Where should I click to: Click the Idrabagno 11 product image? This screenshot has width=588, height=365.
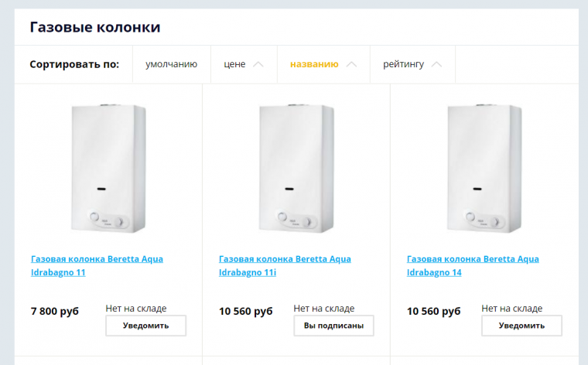pyautogui.click(x=108, y=169)
